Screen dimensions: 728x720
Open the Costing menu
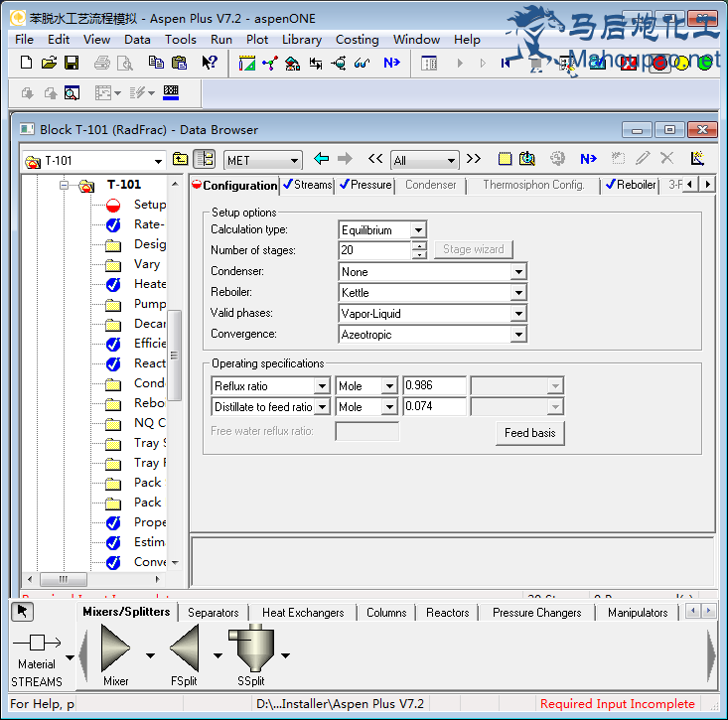[357, 40]
